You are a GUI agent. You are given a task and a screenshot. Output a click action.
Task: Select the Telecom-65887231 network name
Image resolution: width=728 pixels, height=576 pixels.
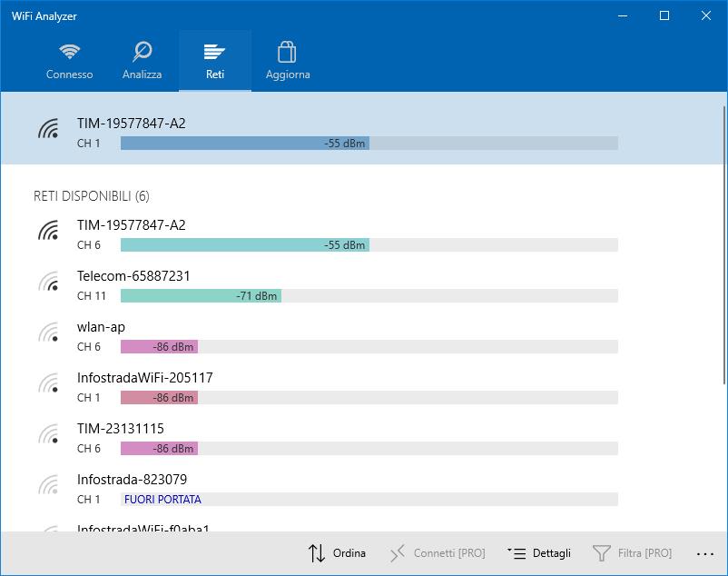pos(133,276)
